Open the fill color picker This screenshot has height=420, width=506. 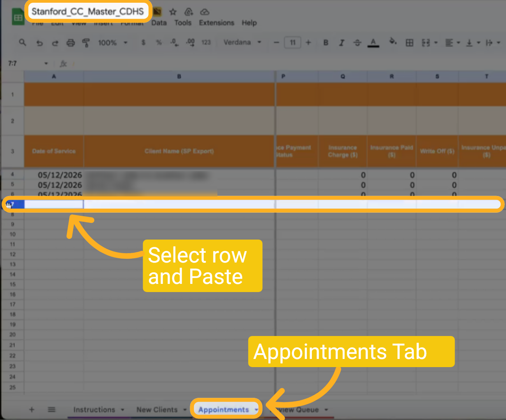(393, 42)
